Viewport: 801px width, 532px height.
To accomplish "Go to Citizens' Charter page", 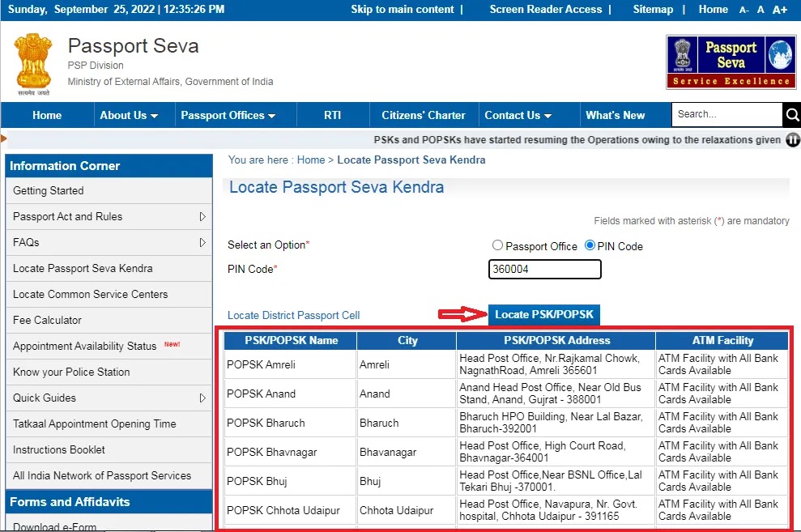I will click(x=424, y=115).
